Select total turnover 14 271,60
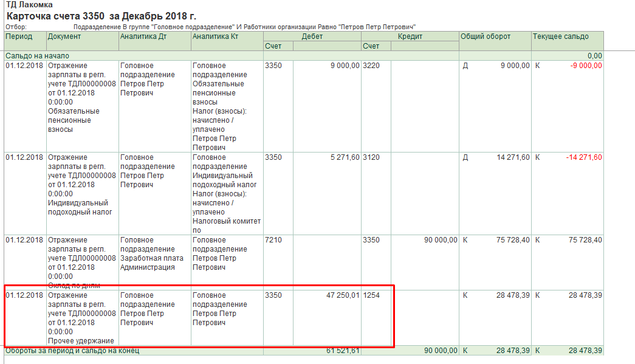 coord(513,157)
